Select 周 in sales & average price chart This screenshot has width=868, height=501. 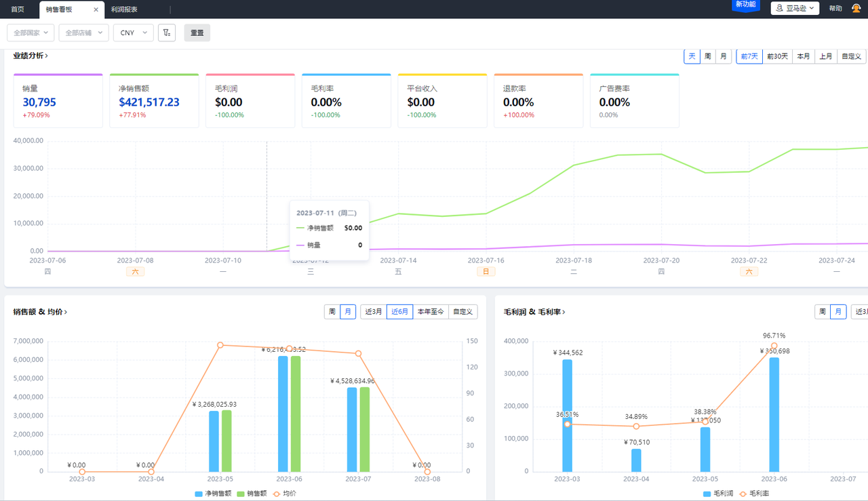point(332,312)
